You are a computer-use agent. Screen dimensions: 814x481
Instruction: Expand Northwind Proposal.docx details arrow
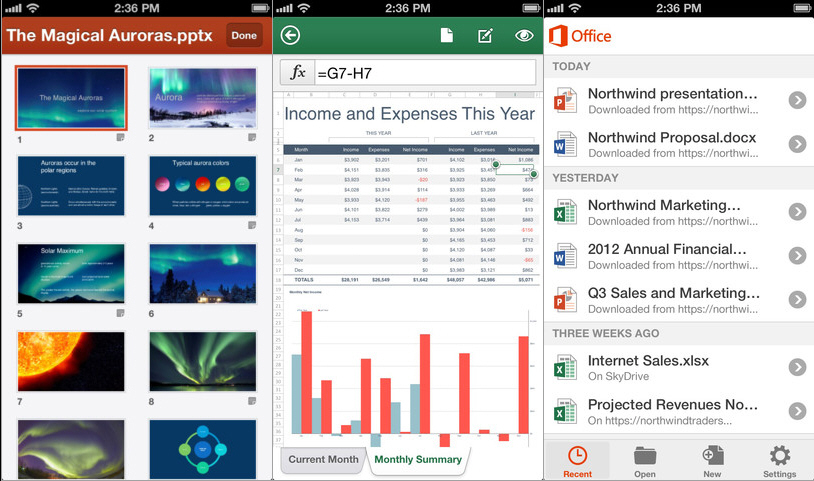click(x=797, y=144)
